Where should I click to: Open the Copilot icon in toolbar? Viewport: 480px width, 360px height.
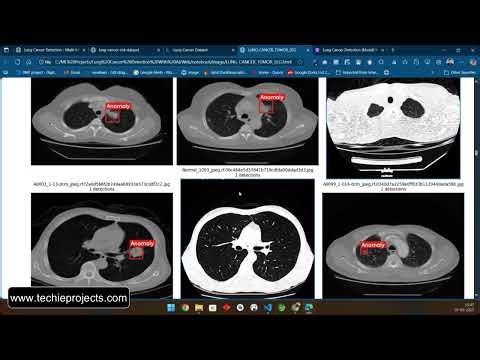click(x=473, y=62)
